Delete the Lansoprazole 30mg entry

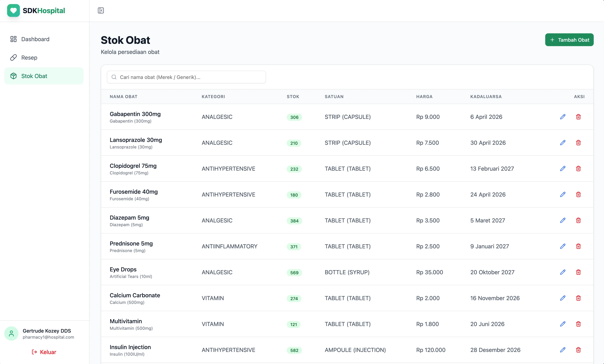[x=578, y=143]
